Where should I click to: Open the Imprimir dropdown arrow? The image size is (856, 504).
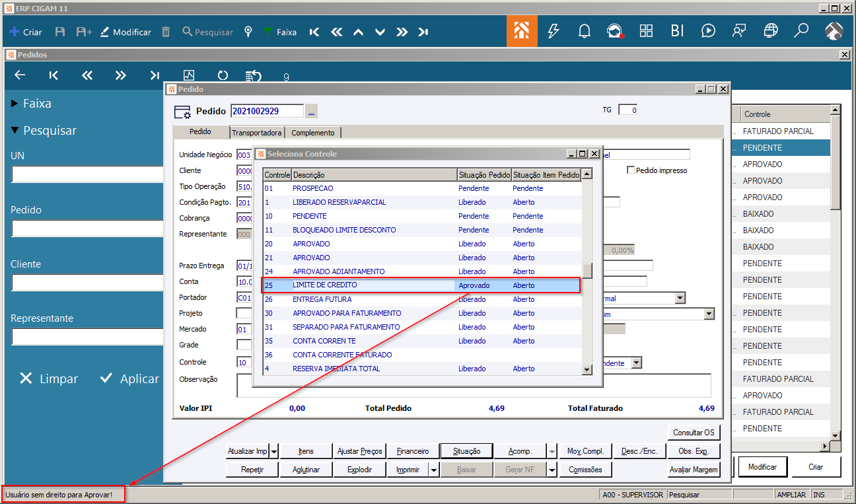click(x=434, y=470)
